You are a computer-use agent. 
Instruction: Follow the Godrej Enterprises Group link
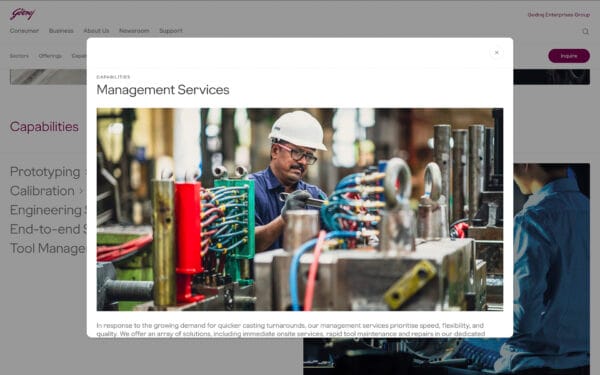pyautogui.click(x=559, y=15)
